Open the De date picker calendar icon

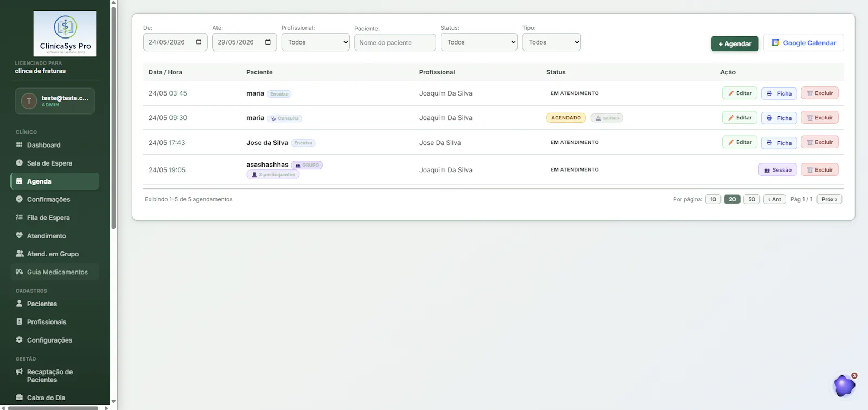(x=199, y=42)
